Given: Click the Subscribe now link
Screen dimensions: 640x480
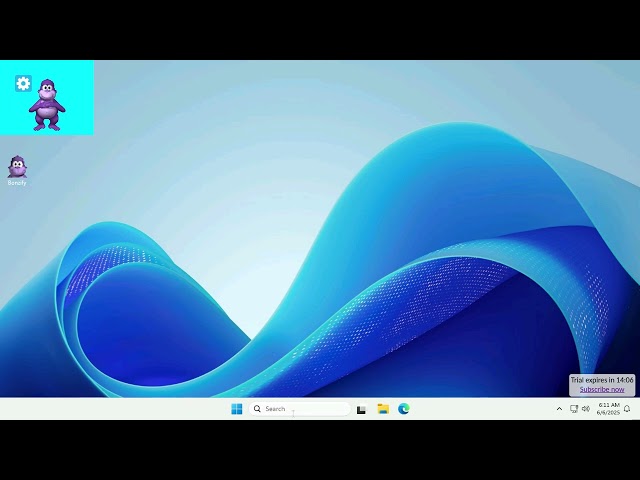Looking at the screenshot, I should point(602,389).
